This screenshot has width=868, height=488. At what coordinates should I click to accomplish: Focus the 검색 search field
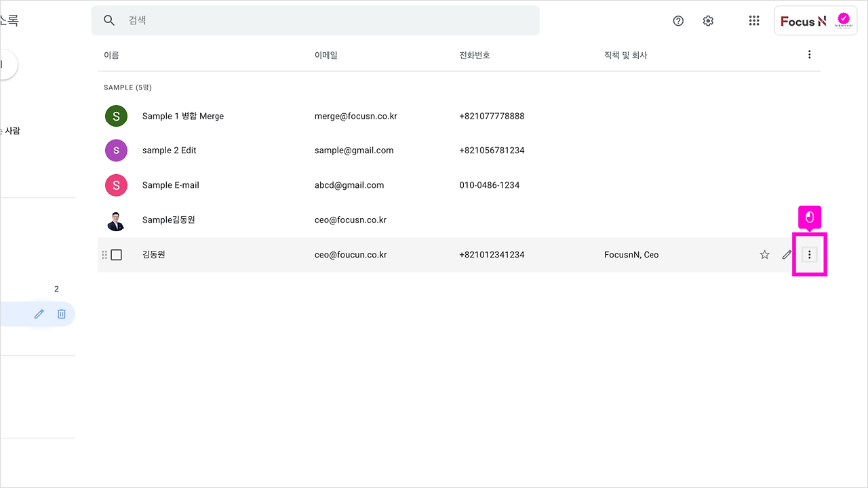315,20
